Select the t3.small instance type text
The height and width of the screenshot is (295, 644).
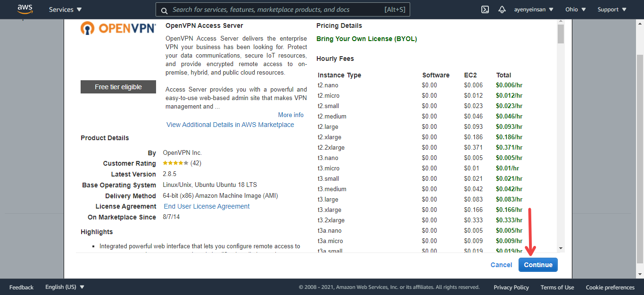[329, 179]
